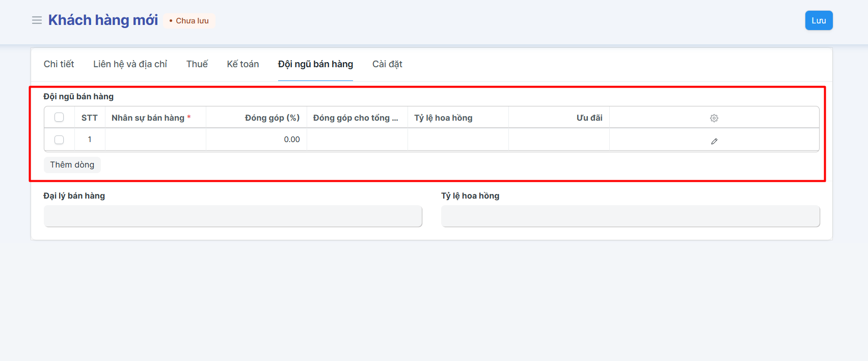Open the Đại lý bán hàng field
The height and width of the screenshot is (361, 868).
coord(233,216)
